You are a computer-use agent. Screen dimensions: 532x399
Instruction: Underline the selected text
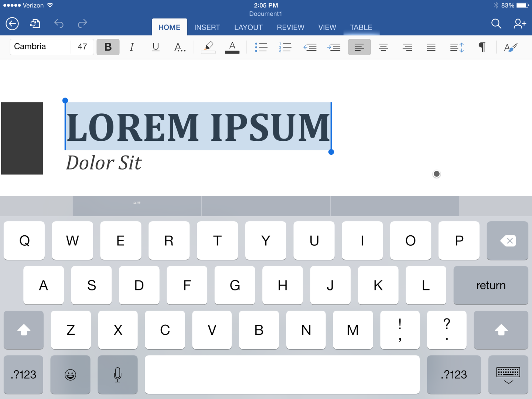156,47
